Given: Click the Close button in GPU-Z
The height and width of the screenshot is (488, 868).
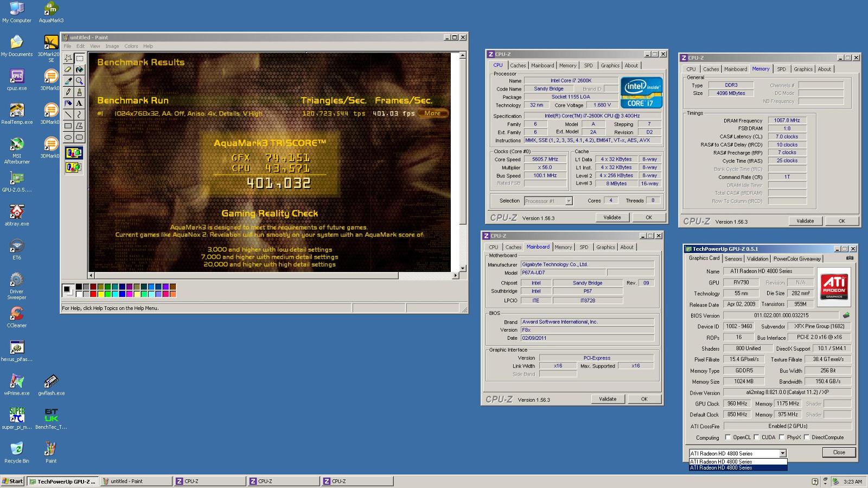Looking at the screenshot, I should [839, 452].
